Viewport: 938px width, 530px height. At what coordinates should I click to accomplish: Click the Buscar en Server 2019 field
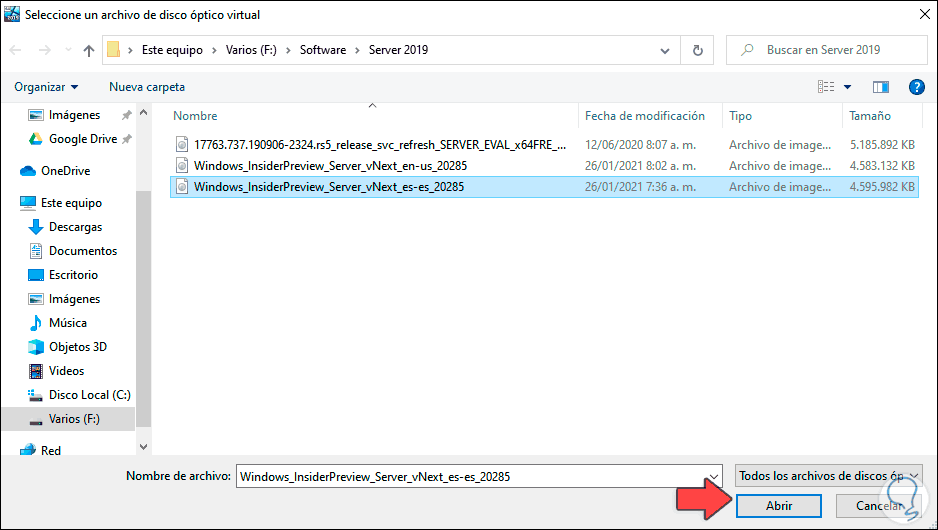[x=827, y=50]
